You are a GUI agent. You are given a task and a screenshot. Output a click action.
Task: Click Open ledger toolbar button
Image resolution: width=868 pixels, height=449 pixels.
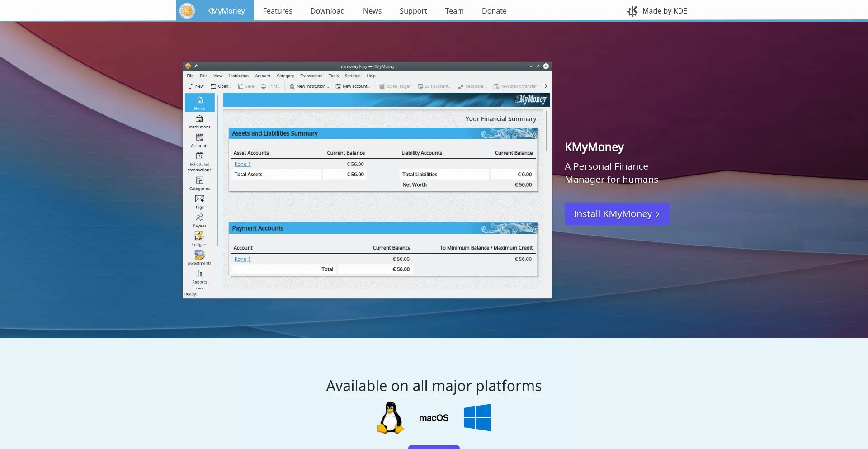[x=395, y=86]
